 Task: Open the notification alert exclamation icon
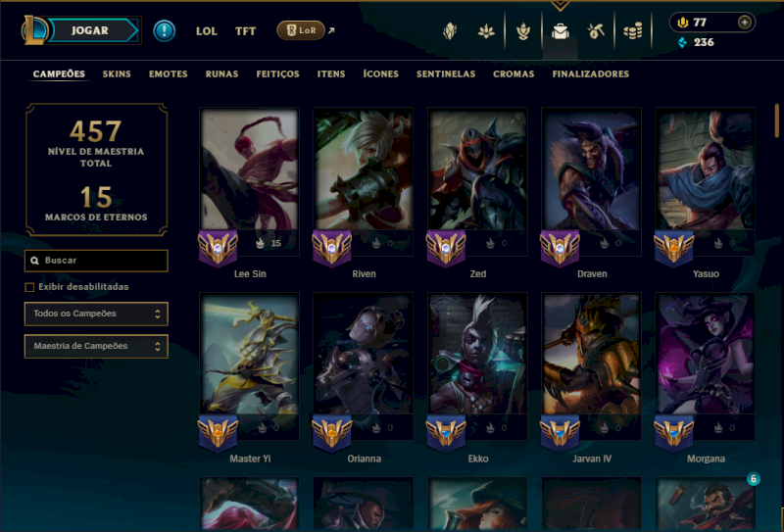(x=164, y=31)
